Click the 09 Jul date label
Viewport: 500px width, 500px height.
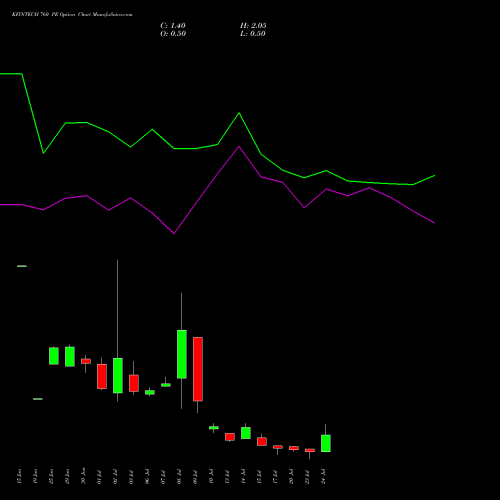pyautogui.click(x=195, y=477)
